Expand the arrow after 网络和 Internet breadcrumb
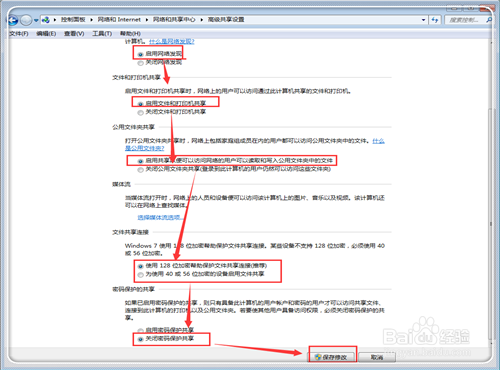The width and height of the screenshot is (500, 370). coord(147,20)
